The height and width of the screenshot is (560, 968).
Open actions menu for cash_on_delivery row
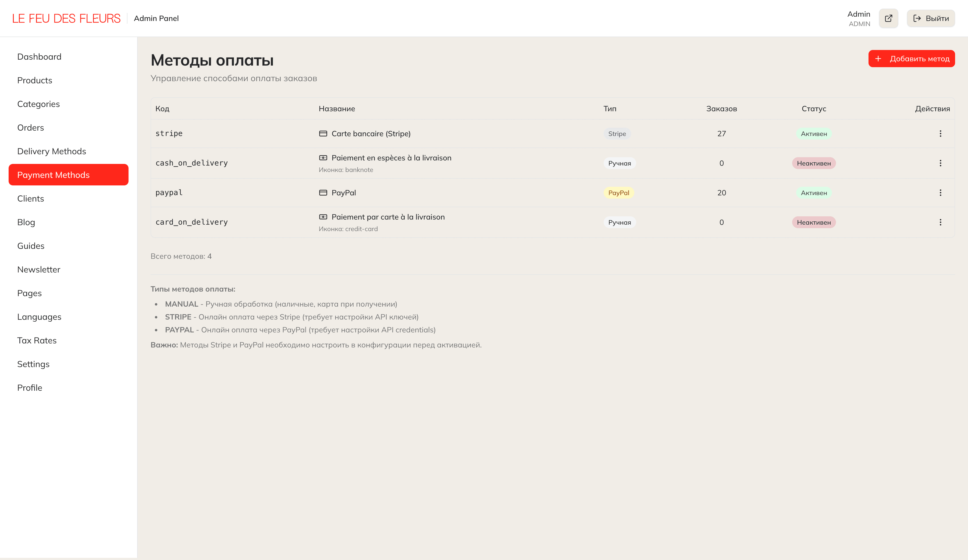point(940,163)
